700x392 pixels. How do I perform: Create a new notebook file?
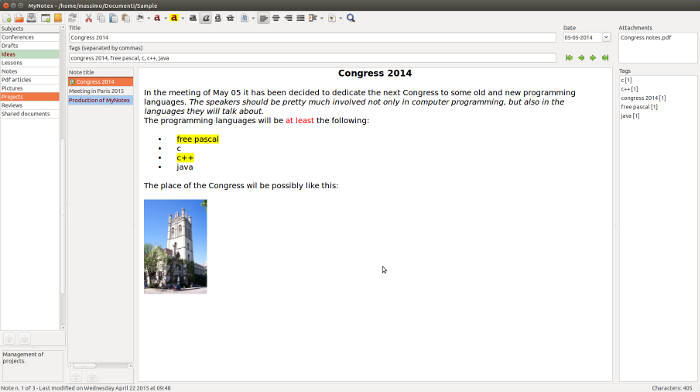pyautogui.click(x=7, y=18)
